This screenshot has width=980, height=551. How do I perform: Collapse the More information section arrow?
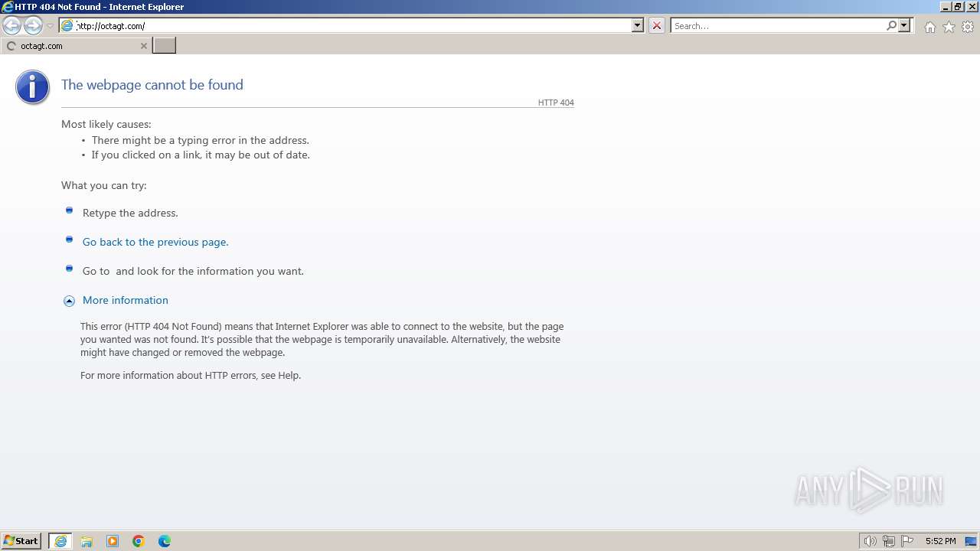[69, 301]
